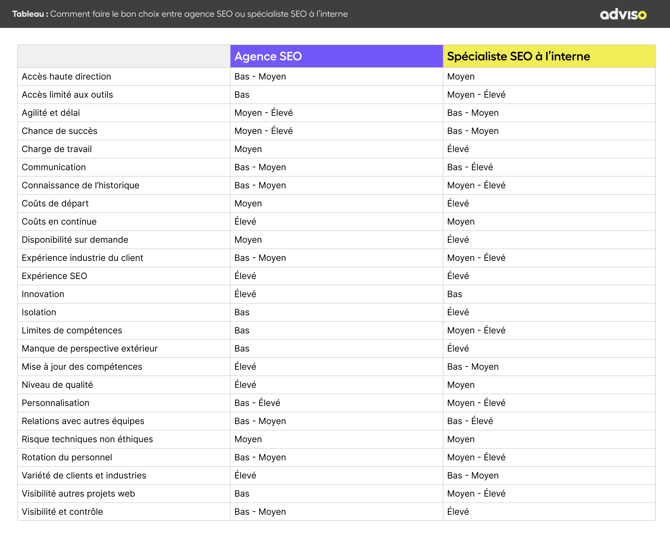Select the 'Niveau de qualité' row label
This screenshot has width=670, height=536.
57,385
